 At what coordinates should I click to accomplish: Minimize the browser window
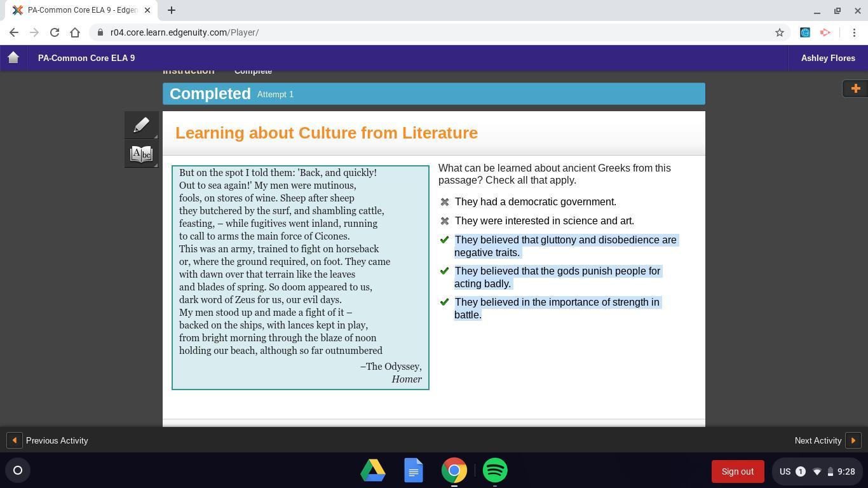click(817, 11)
